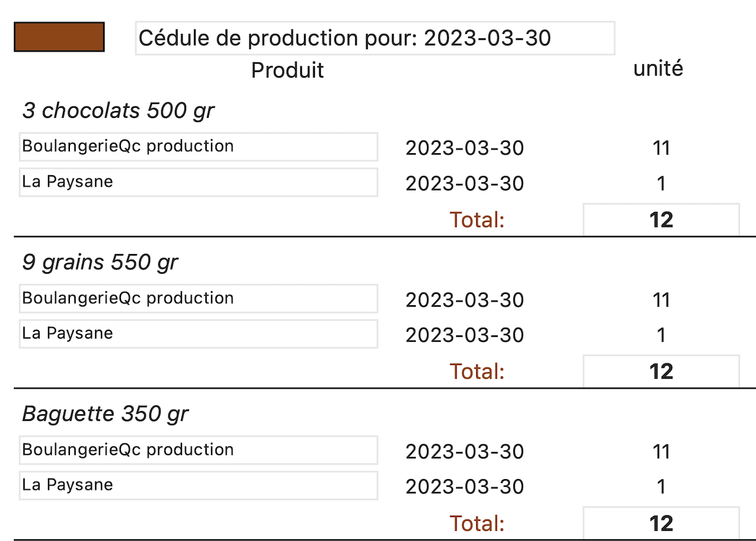Click the brown color swatch box
The width and height of the screenshot is (756, 541).
pyautogui.click(x=59, y=37)
